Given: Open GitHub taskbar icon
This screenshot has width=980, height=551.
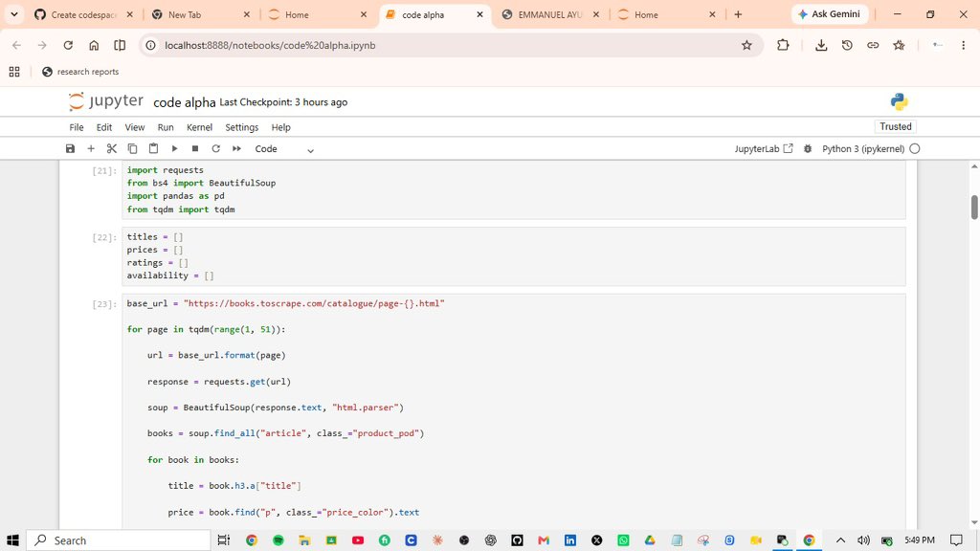Looking at the screenshot, I should coord(517,540).
